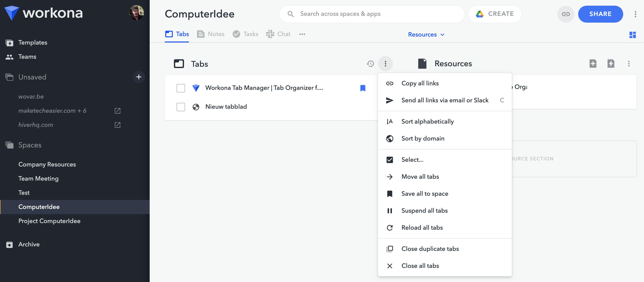Click the user profile avatar
The height and width of the screenshot is (282, 644).
[136, 13]
